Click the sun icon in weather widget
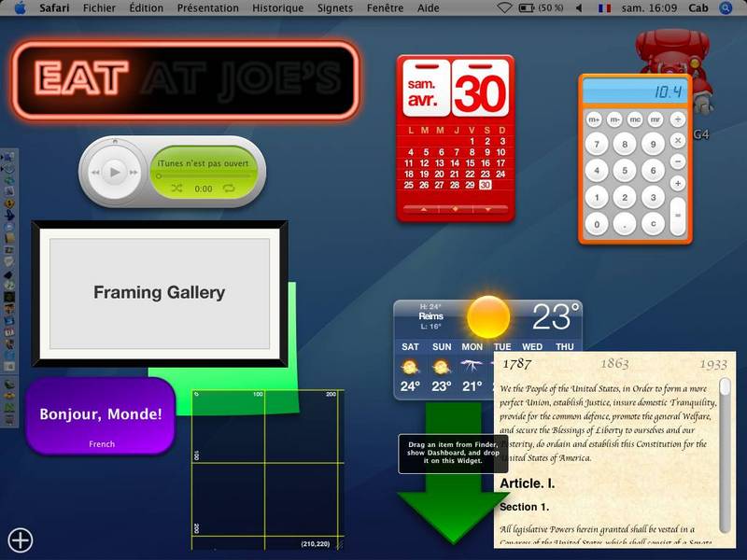Image resolution: width=747 pixels, height=560 pixels. 488,316
